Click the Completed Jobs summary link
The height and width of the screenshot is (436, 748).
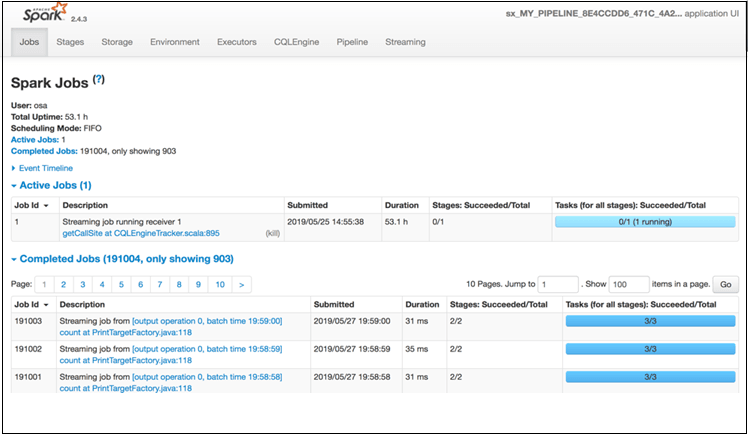pos(44,151)
